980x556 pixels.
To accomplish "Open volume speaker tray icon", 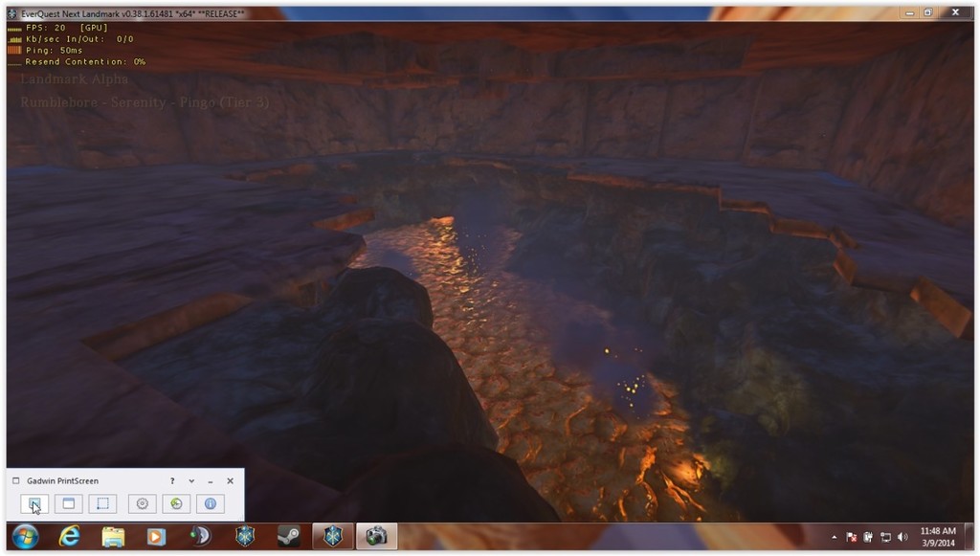I will [902, 537].
